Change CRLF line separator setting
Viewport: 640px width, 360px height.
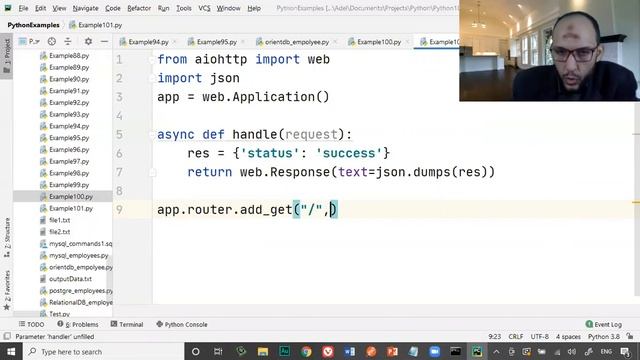coord(516,337)
